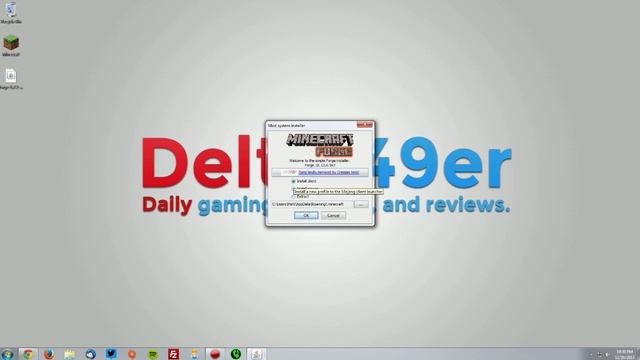Click the red record button taskbar icon
640x360 pixels.
pos(215,354)
